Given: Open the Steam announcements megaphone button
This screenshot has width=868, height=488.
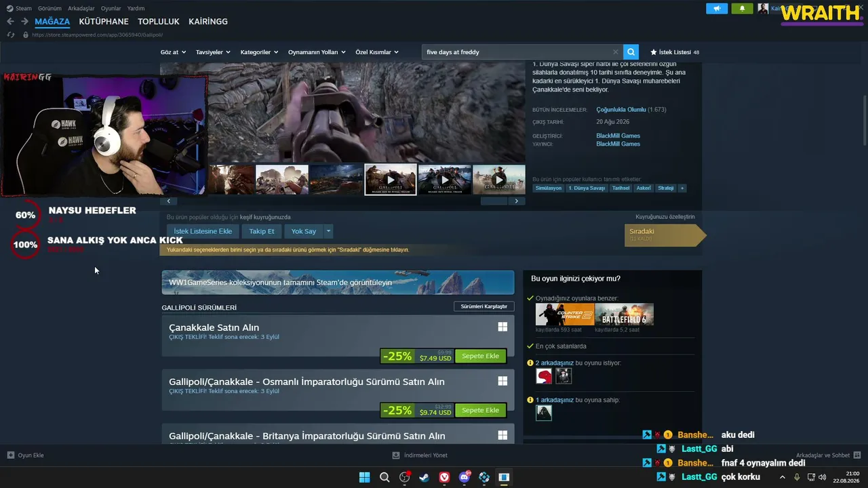Looking at the screenshot, I should pyautogui.click(x=717, y=9).
